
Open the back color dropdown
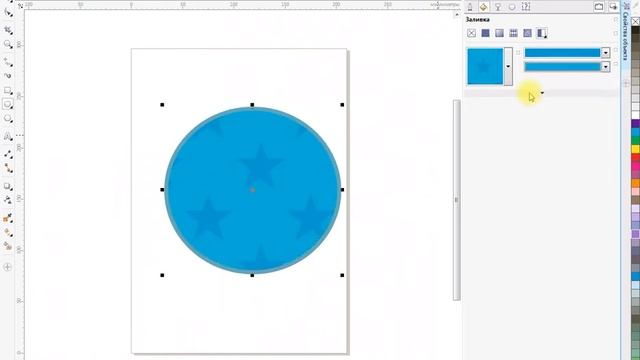[606, 67]
